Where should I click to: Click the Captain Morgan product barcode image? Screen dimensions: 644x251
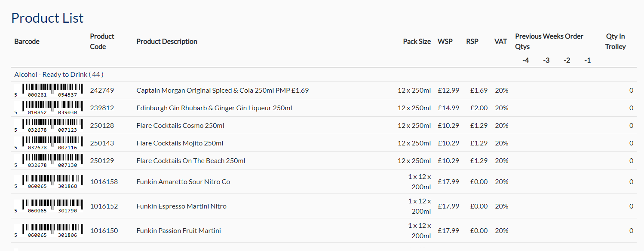49,91
